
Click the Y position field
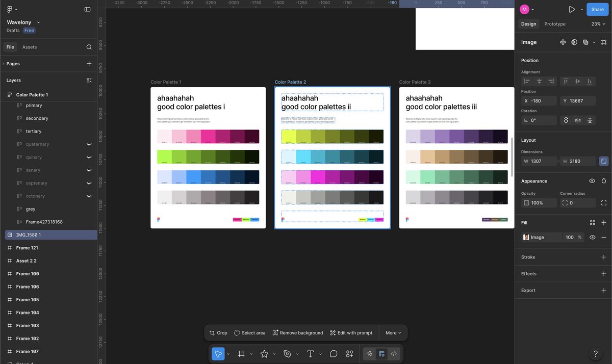coord(578,101)
